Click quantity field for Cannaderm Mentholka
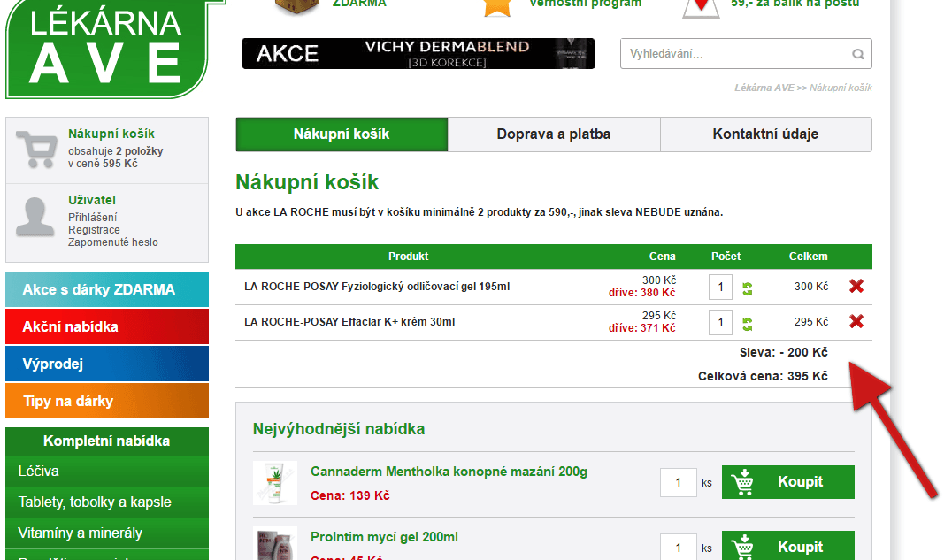The width and height of the screenshot is (952, 560). (679, 483)
